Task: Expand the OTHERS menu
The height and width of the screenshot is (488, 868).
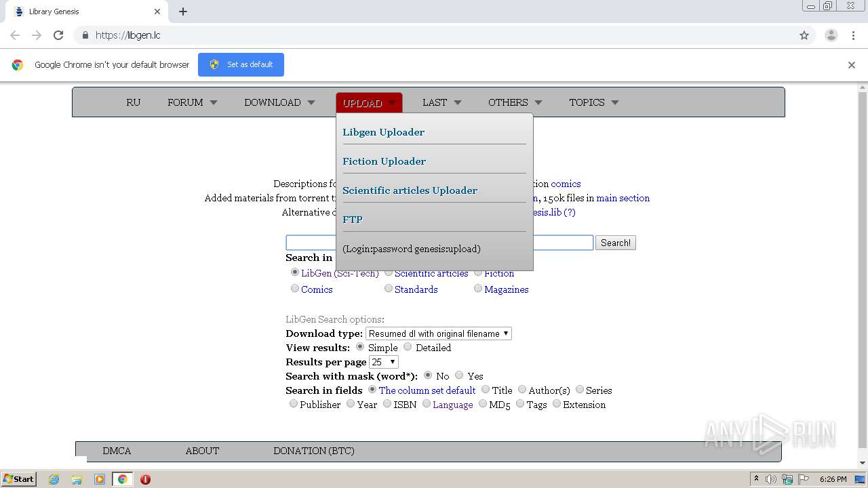Action: pyautogui.click(x=515, y=102)
